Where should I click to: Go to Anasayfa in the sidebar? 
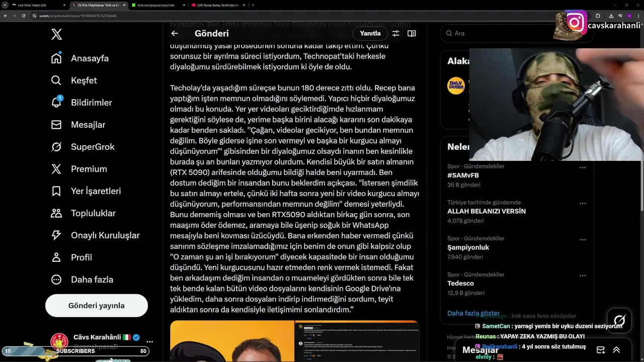pyautogui.click(x=80, y=58)
